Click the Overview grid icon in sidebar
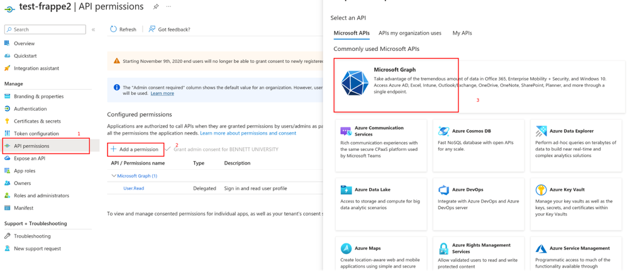This screenshot has width=644, height=271. tap(7, 43)
